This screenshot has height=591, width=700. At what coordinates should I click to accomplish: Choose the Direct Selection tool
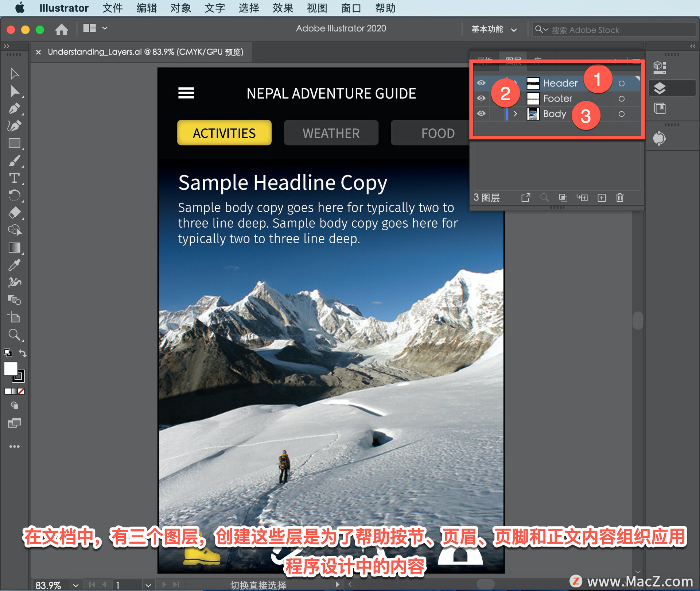14,91
